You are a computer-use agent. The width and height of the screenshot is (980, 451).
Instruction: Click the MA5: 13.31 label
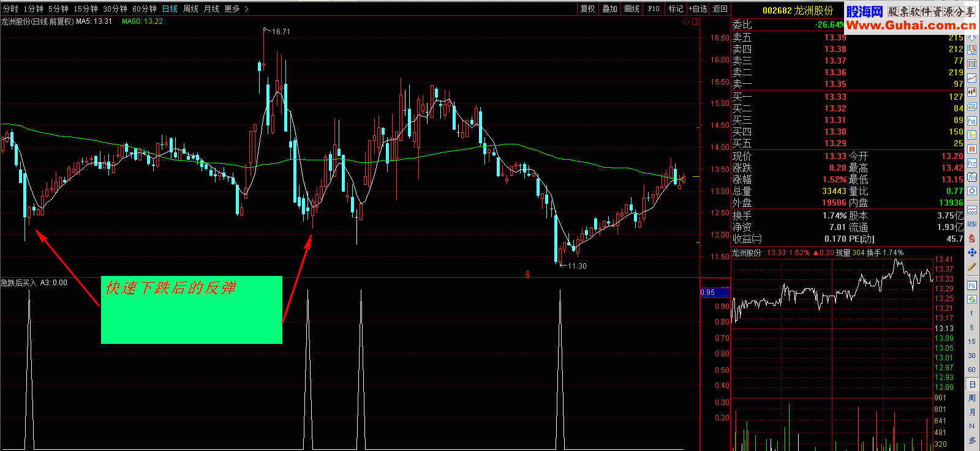point(94,21)
